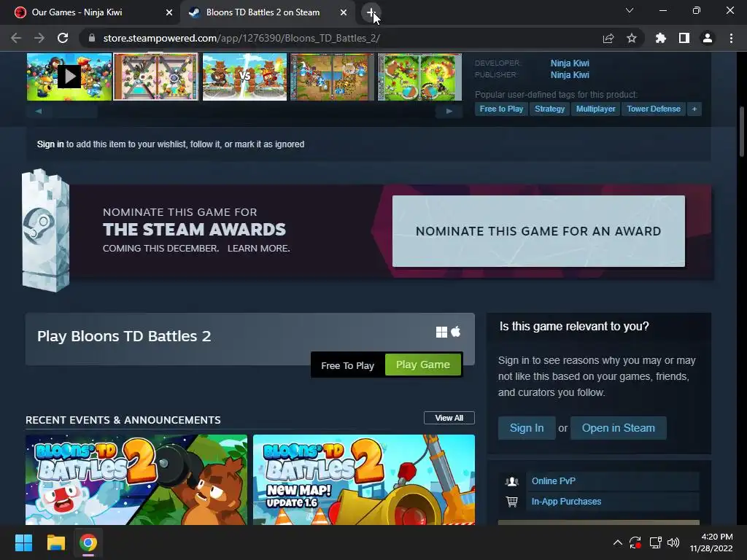This screenshot has width=747, height=560.
Task: Close the Bloons TD Battles 2 tab
Action: pos(344,12)
